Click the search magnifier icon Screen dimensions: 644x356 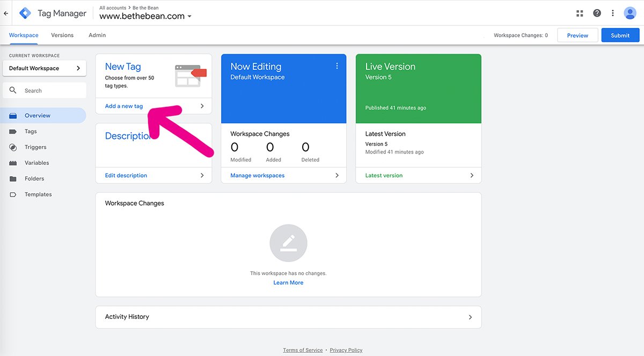[13, 90]
